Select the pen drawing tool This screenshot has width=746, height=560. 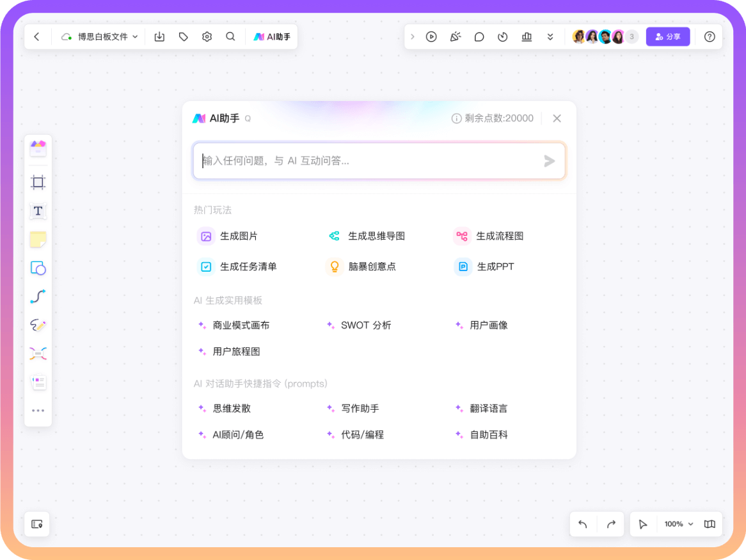38,325
